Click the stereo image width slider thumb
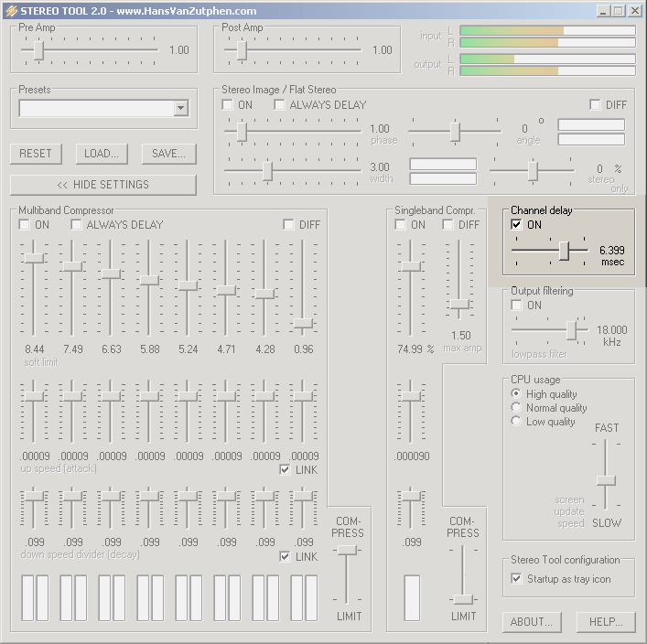 pyautogui.click(x=267, y=171)
